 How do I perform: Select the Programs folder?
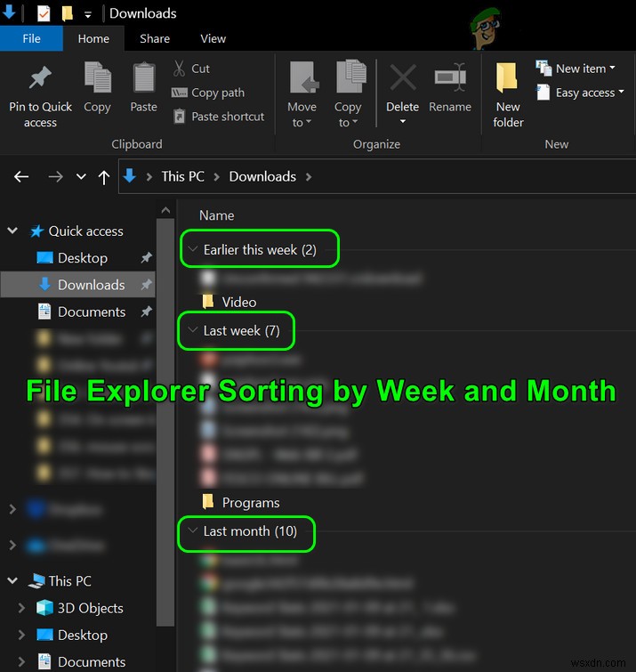(x=241, y=502)
